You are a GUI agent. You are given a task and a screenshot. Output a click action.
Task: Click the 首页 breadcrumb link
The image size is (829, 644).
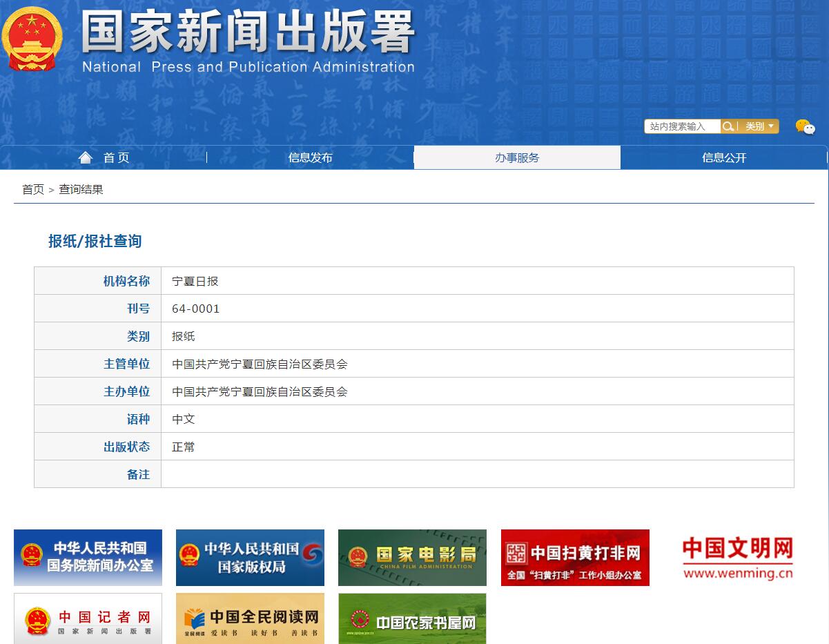33,189
